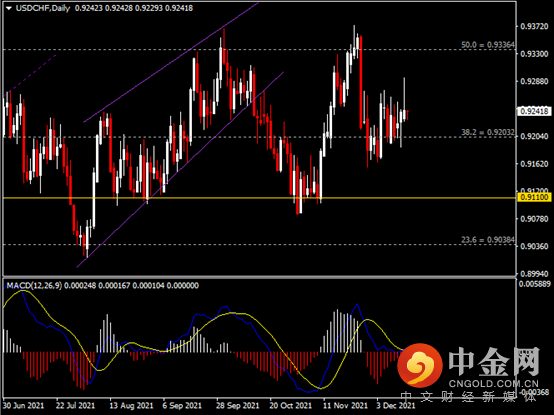Screen dimensions: 554x415
Task: Select the 50.0 = 0.93364 Fibonacci label
Action: tap(488, 45)
